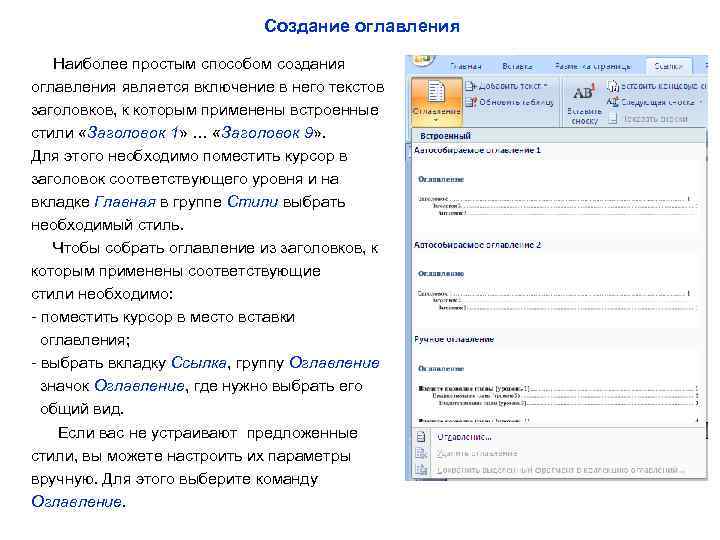Image resolution: width=720 pixels, height=540 pixels.
Task: Click the Обновить таблицу icon
Action: (x=470, y=102)
